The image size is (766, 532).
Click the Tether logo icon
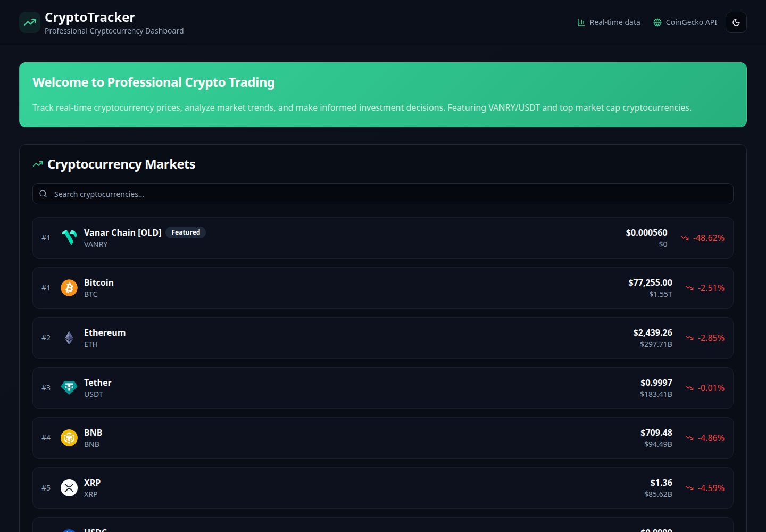(x=69, y=388)
